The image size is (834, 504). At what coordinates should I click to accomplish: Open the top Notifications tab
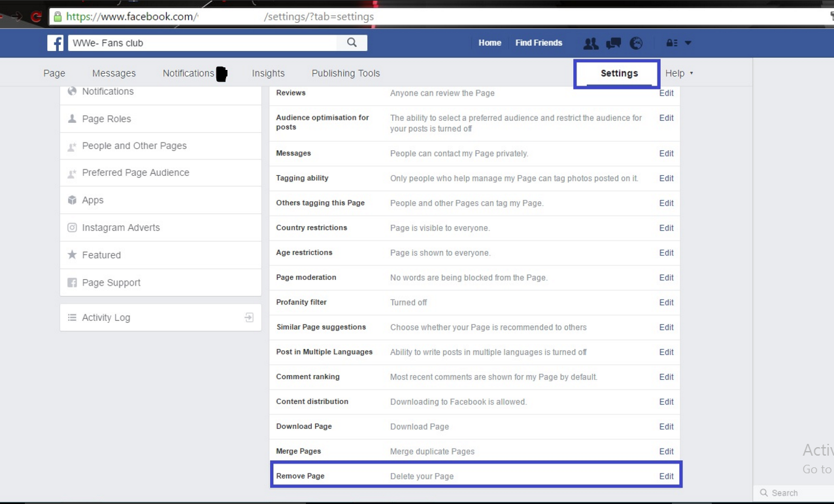point(188,73)
